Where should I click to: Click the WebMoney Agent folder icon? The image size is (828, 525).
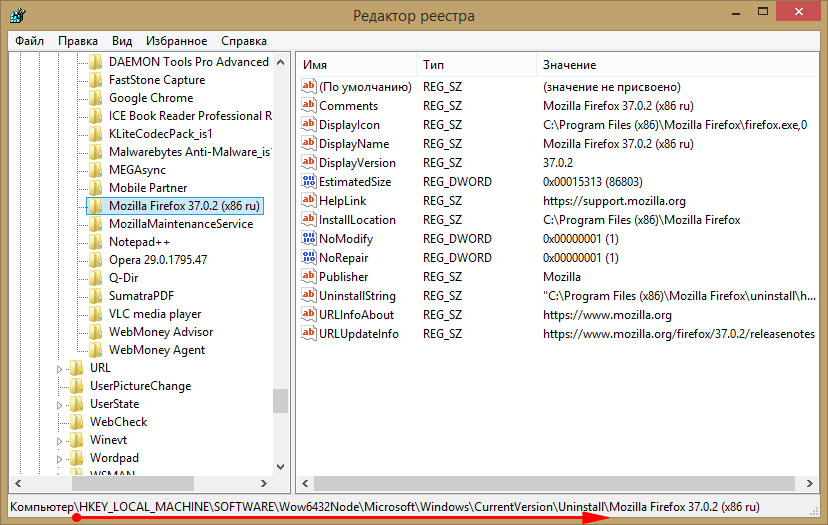96,350
